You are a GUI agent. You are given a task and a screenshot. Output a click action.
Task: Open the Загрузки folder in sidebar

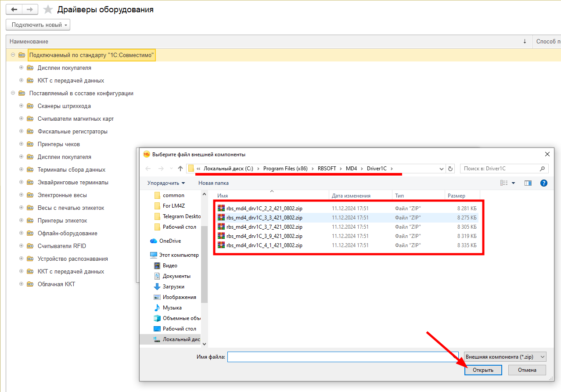coord(173,287)
